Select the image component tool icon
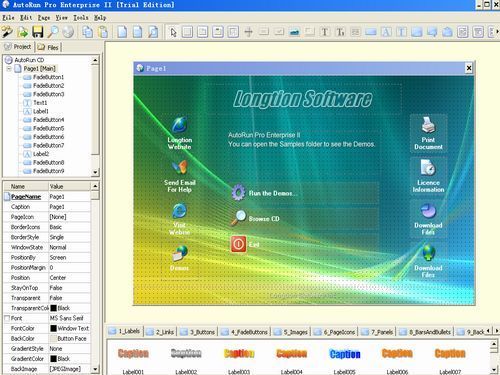This screenshot has height=375, width=500. click(294, 32)
